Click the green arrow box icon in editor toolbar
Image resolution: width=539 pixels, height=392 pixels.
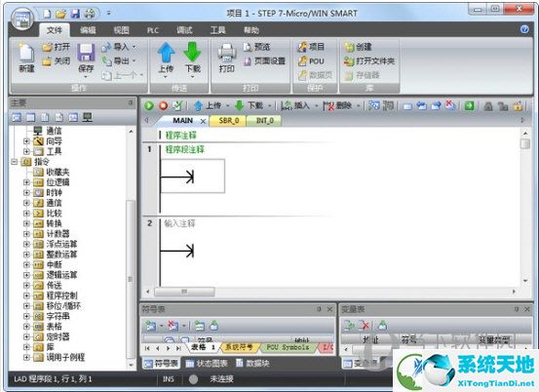click(x=469, y=106)
